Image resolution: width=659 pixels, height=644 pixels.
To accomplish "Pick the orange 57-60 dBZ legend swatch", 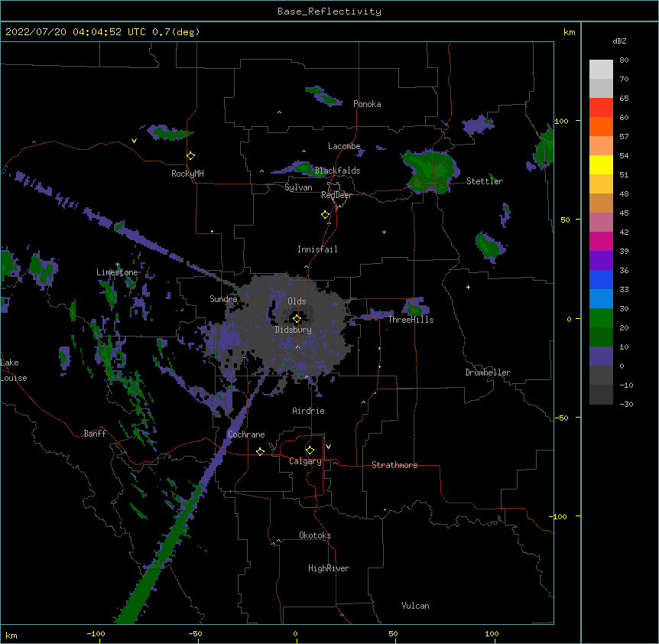I will (x=601, y=127).
